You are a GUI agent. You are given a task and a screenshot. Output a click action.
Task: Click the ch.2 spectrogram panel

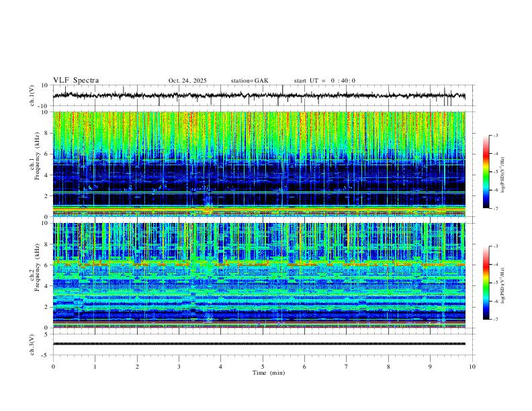259,275
